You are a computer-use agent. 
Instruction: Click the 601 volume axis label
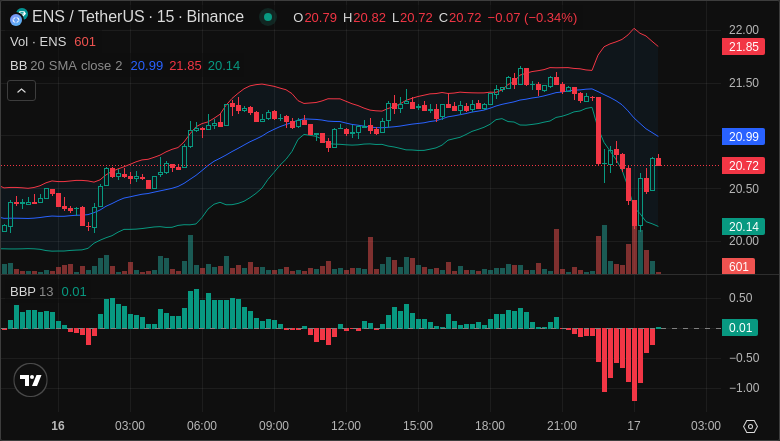(738, 266)
